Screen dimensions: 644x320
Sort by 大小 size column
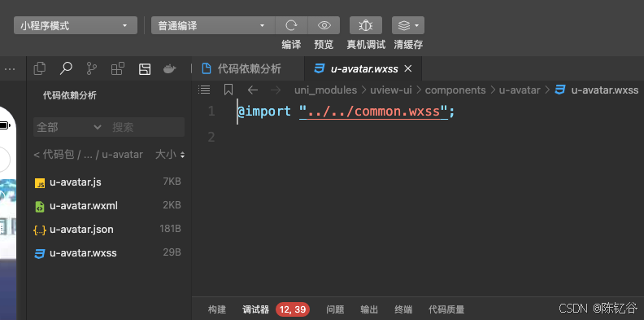(x=170, y=154)
